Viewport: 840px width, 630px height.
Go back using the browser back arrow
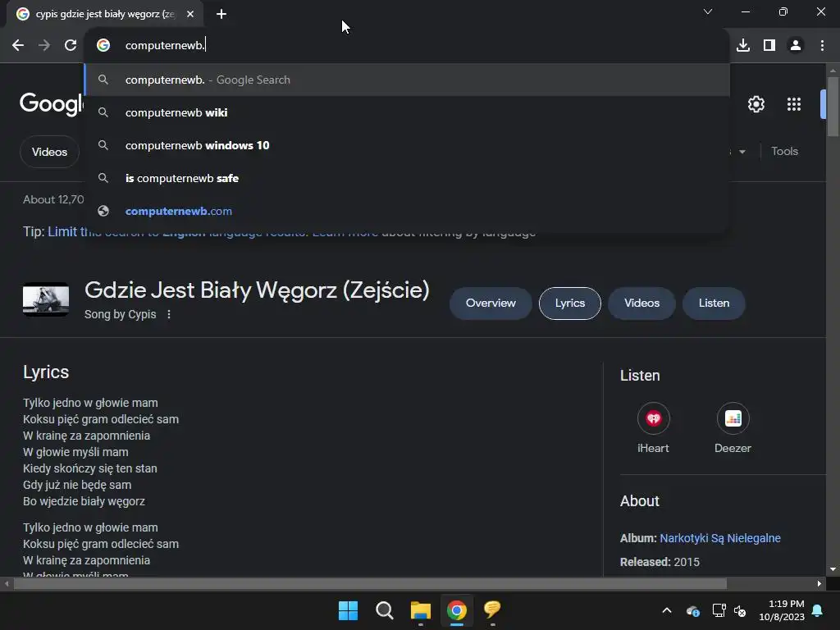pos(18,46)
